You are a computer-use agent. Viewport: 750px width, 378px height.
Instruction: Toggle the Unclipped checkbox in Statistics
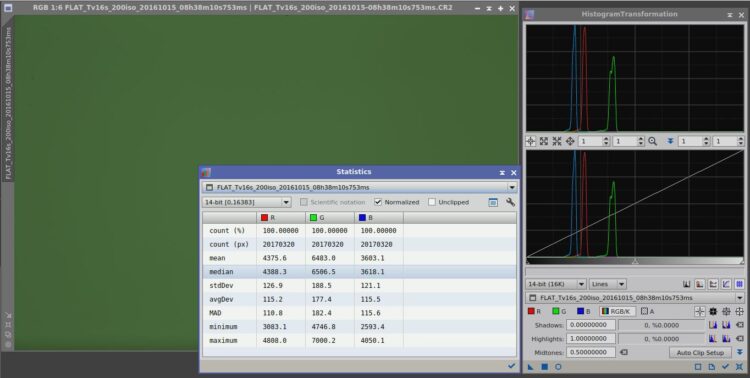pos(448,202)
